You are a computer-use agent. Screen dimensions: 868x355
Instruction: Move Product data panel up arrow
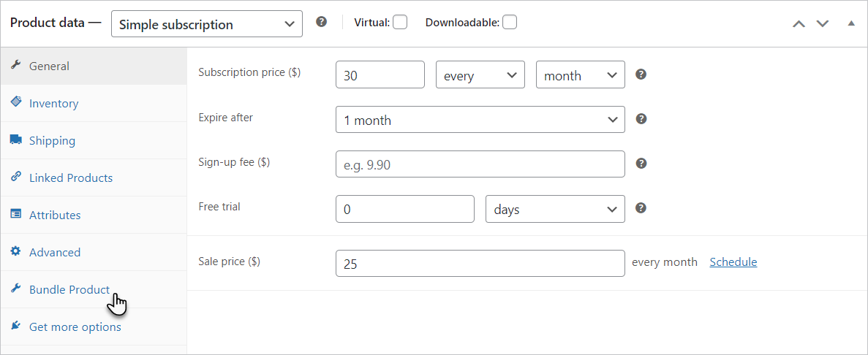click(799, 23)
